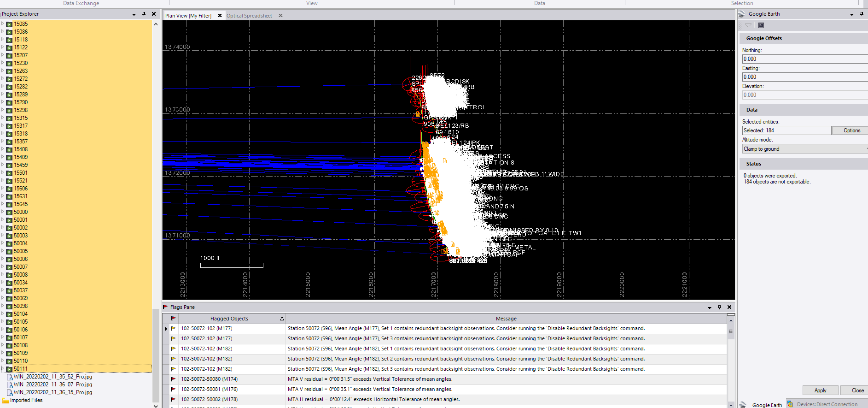Expand the 50000 tree node

[3, 212]
